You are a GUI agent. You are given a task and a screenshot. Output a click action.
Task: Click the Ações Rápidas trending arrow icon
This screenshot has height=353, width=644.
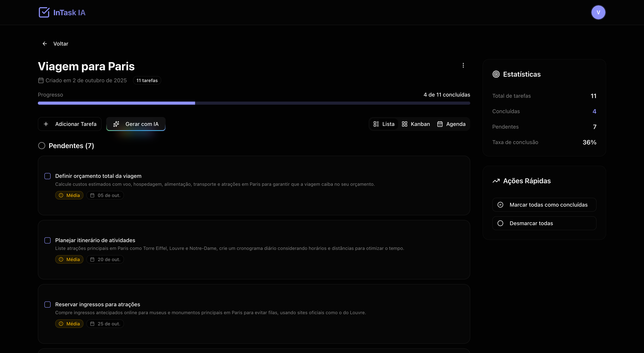[x=496, y=181]
